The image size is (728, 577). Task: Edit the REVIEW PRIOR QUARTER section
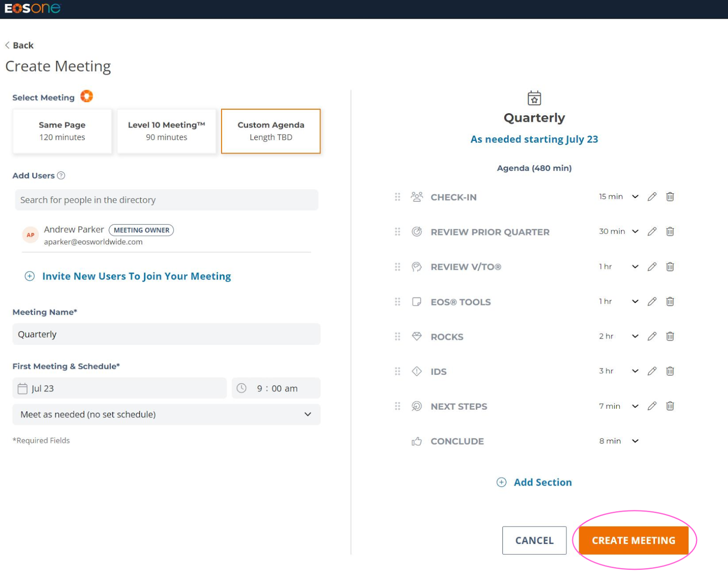(x=652, y=231)
